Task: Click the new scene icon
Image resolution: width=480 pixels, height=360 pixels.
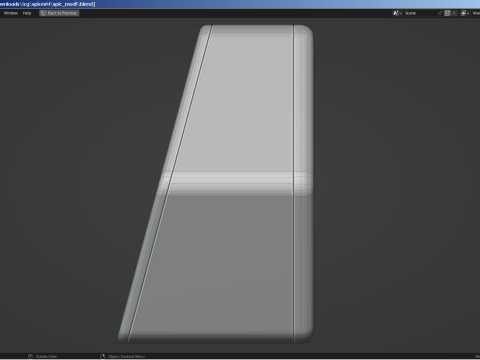Action: click(x=447, y=13)
